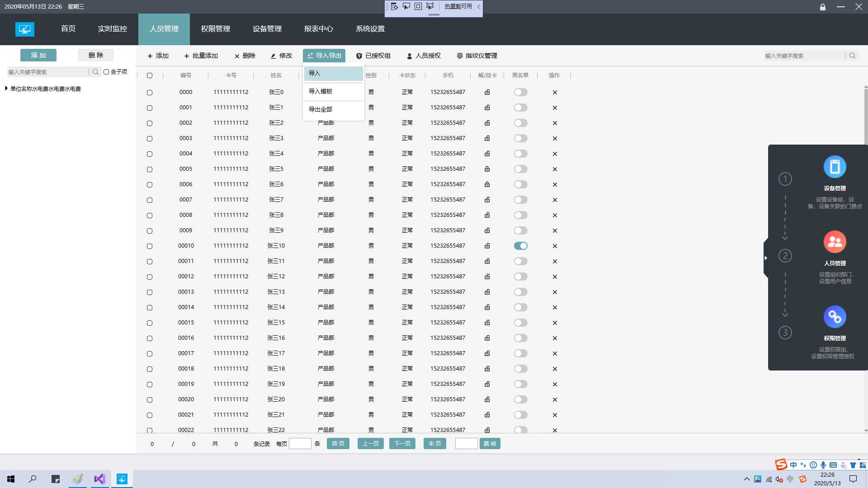
Task: Focus top-right keyword search field
Action: [x=805, y=56]
